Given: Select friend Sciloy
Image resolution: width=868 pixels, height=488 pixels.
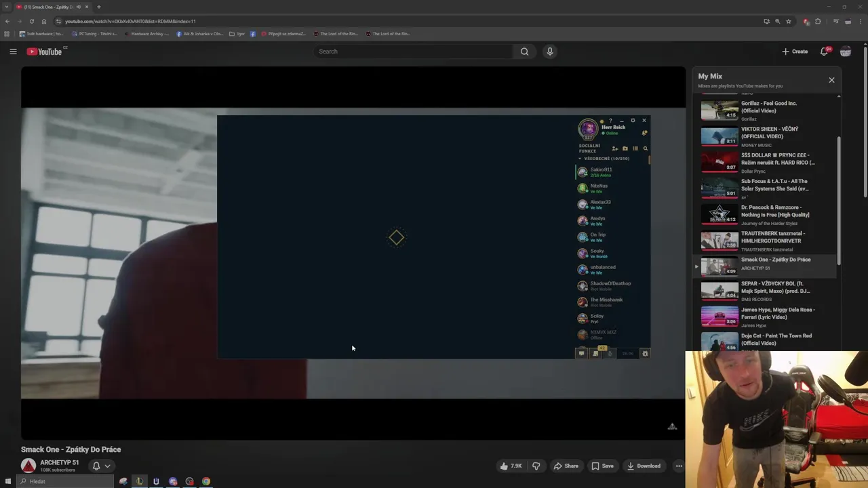Looking at the screenshot, I should [612, 319].
